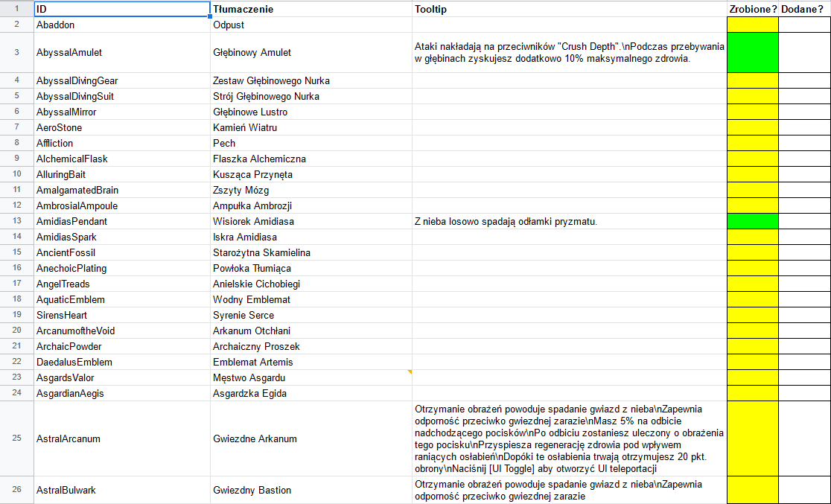The height and width of the screenshot is (504, 831).
Task: Select the empty Dodane cell for Abaddon
Action: (804, 25)
